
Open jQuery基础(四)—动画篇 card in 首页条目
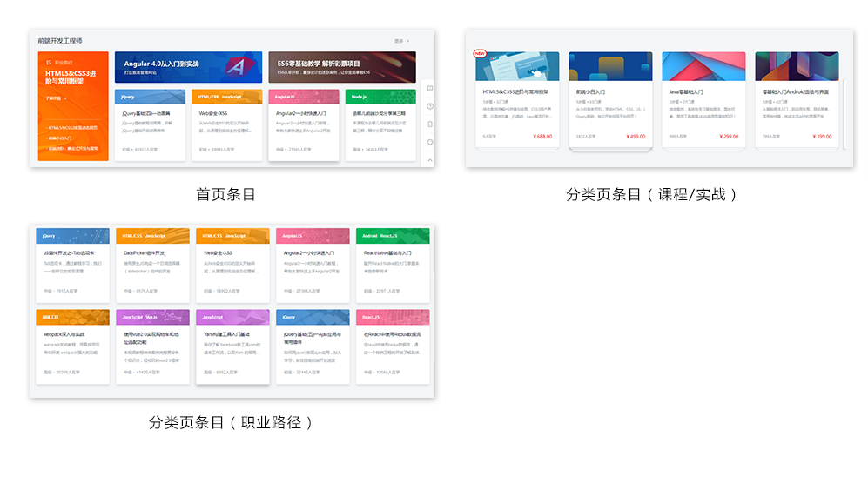(x=150, y=125)
